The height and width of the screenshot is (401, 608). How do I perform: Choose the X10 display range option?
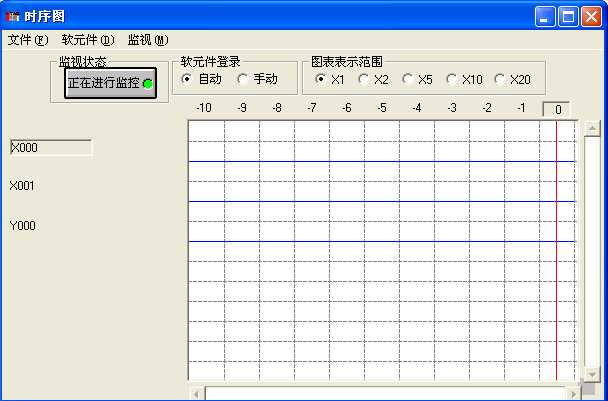coord(451,79)
